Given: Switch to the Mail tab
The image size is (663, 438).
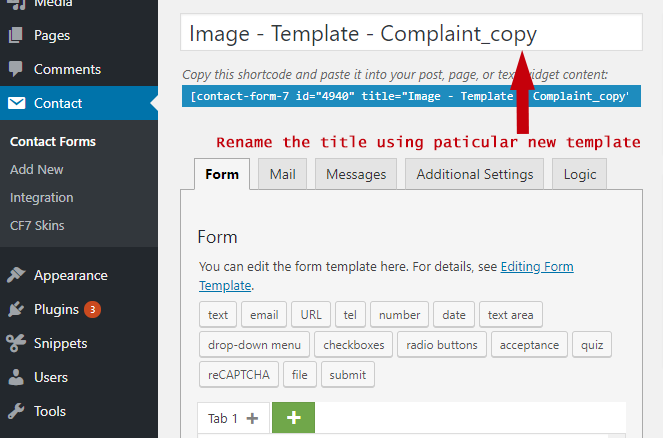Looking at the screenshot, I should point(282,174).
